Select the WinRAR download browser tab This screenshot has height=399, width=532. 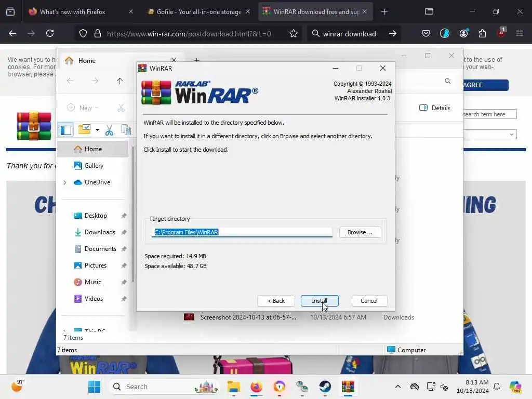pos(315,12)
